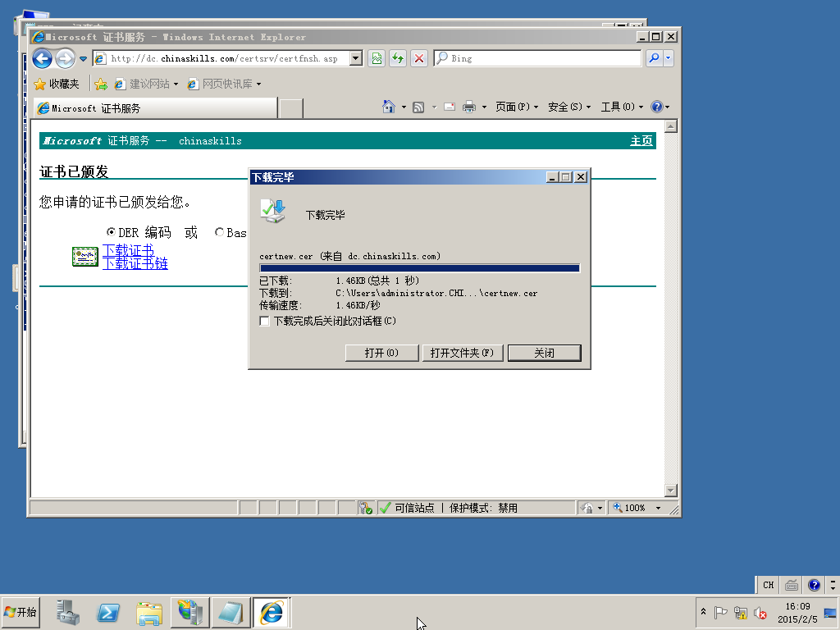Open the 建议网站 suggested sites dropdown
The width and height of the screenshot is (840, 630).
146,84
